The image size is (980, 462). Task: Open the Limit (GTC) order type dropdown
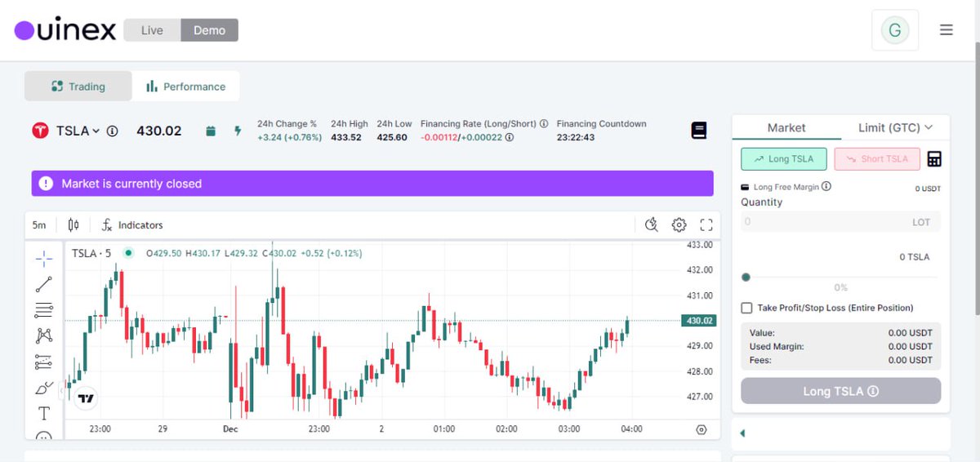coord(895,127)
